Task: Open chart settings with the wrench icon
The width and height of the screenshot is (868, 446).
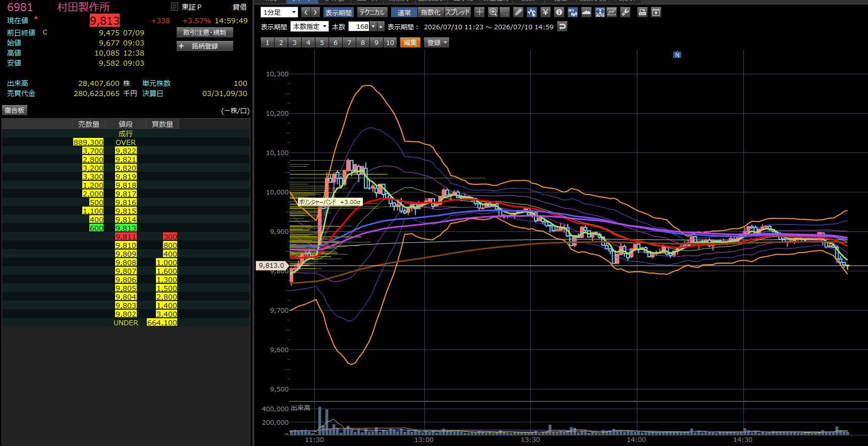Action: pyautogui.click(x=625, y=12)
